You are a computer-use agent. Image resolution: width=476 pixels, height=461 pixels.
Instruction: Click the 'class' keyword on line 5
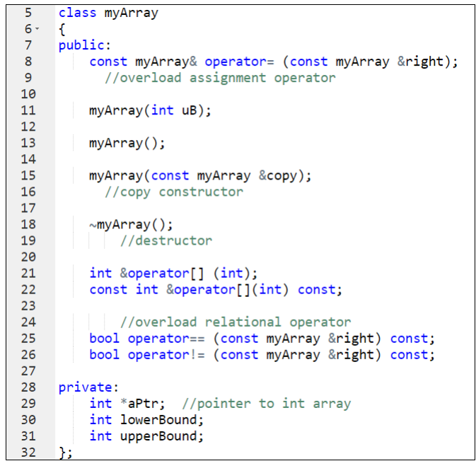77,13
